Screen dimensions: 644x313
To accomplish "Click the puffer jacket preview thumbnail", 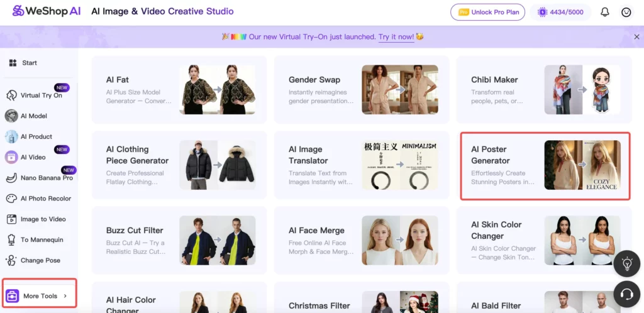I will 217,165.
